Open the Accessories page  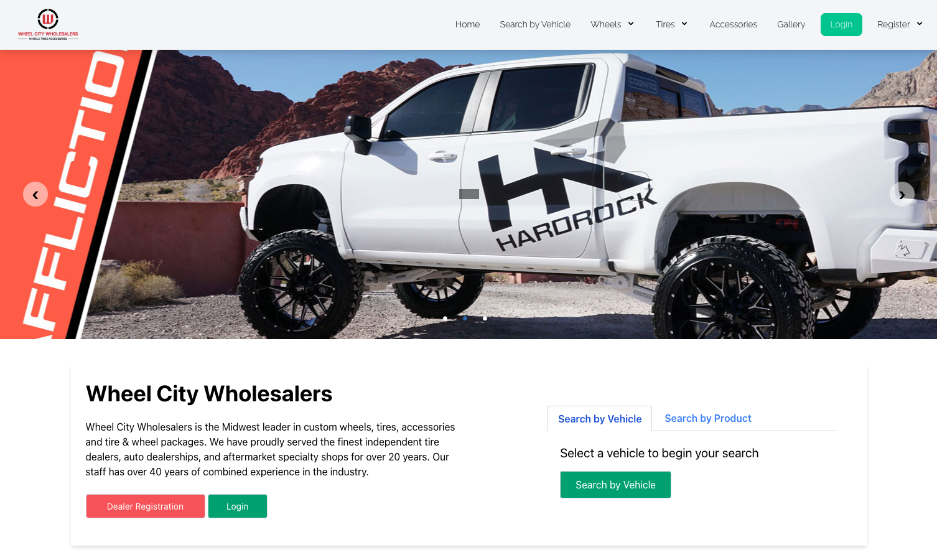[x=733, y=24]
